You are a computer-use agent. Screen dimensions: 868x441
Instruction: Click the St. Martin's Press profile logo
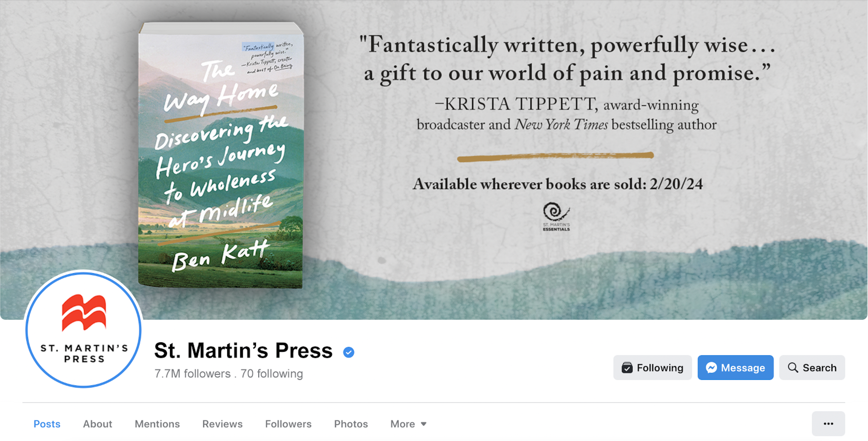[x=84, y=329]
